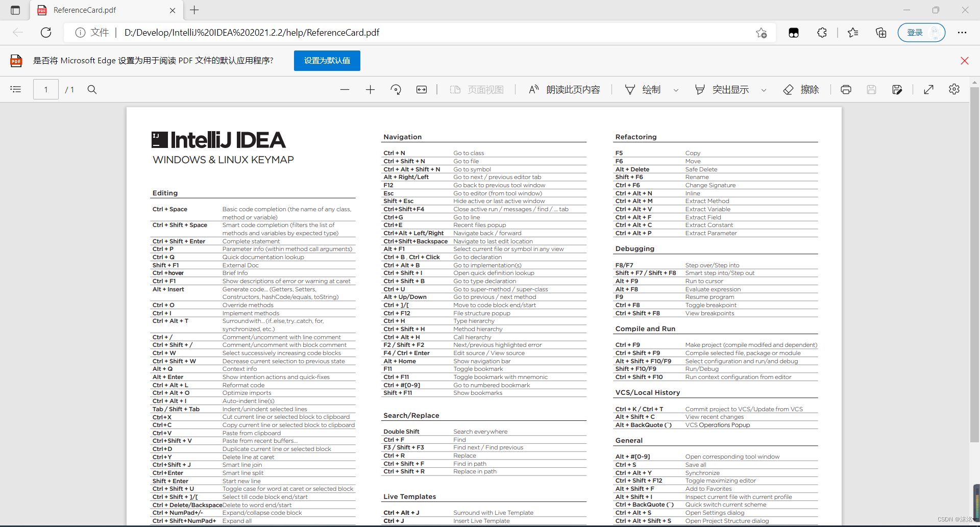Click 'Search everywhere' description text

(x=480, y=432)
